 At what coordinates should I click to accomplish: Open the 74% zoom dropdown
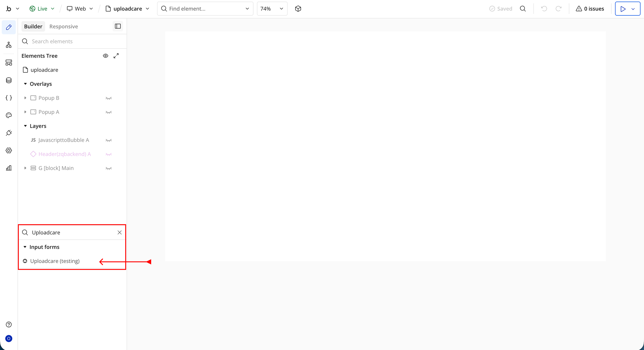pos(272,9)
